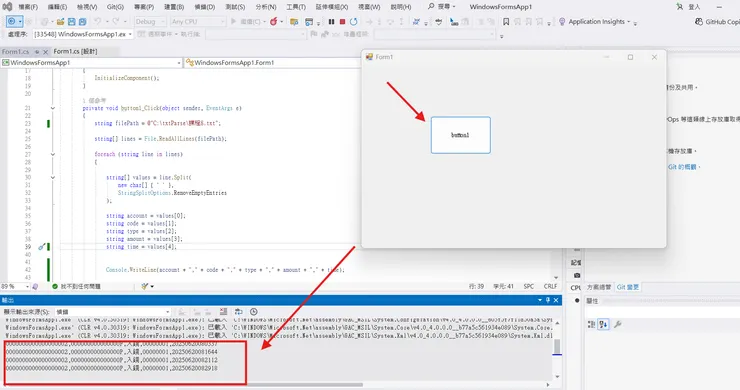Click the categorized view icon in properties panel
This screenshot has width=740, height=390.
[591, 324]
